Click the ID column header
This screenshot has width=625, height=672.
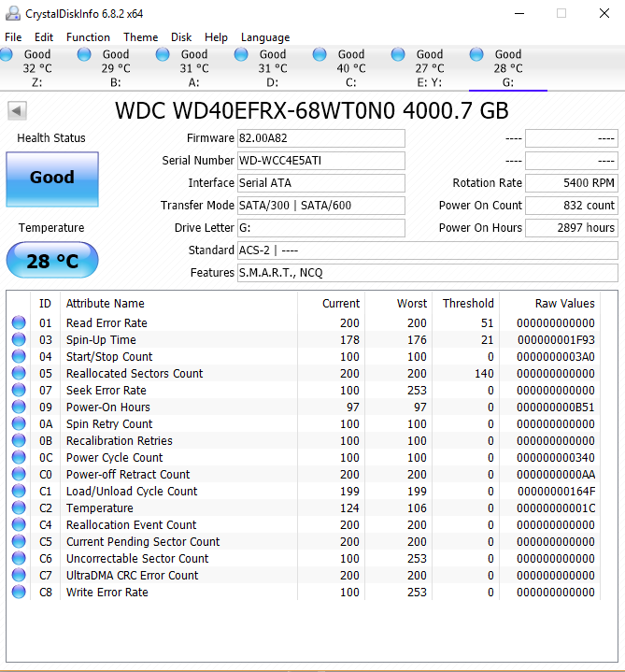coord(45,304)
